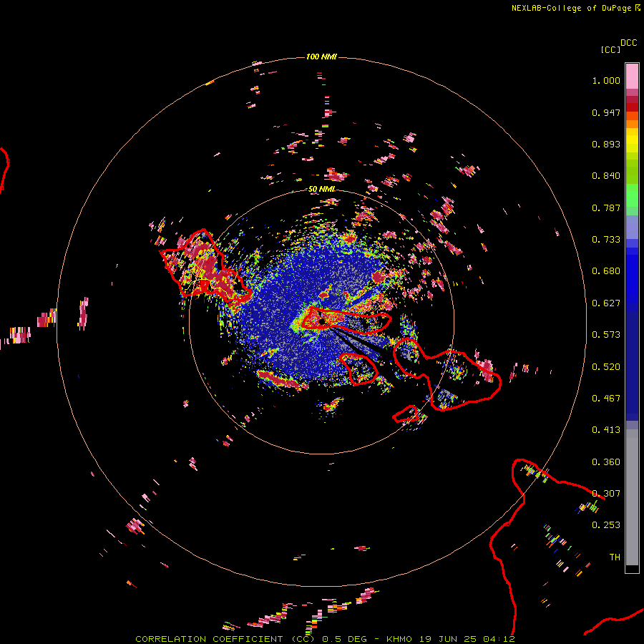The width and height of the screenshot is (644, 644).
Task: Click the 100 NMI range ring label
Action: 321,57
